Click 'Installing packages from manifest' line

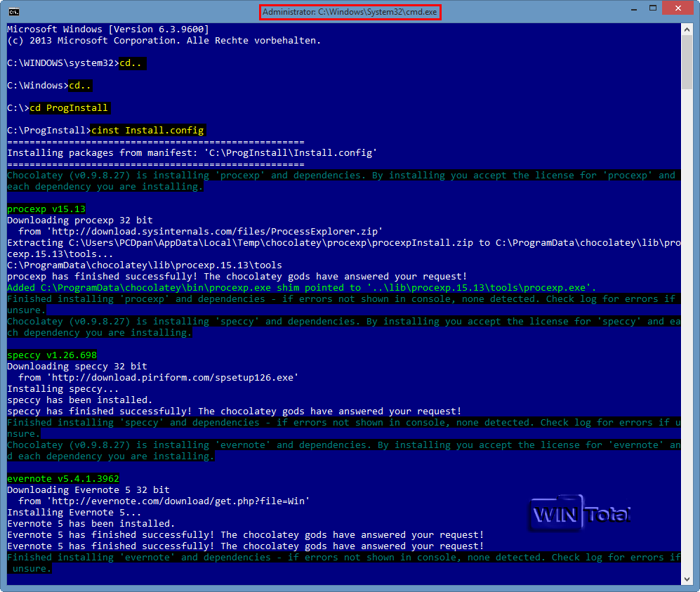click(x=192, y=152)
